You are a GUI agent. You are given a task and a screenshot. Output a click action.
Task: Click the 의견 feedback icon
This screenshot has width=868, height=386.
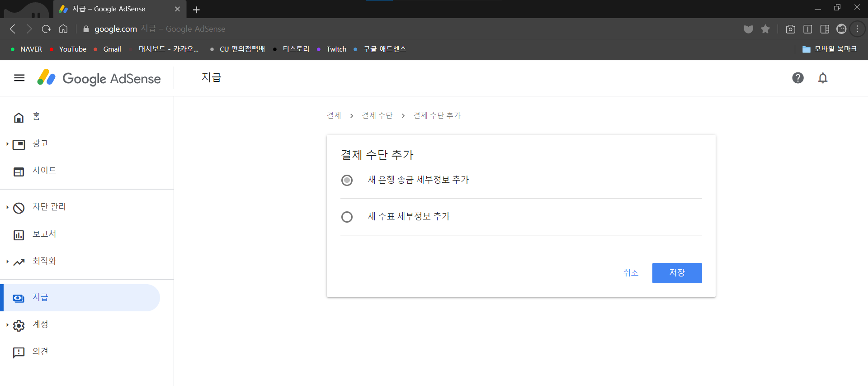point(19,353)
